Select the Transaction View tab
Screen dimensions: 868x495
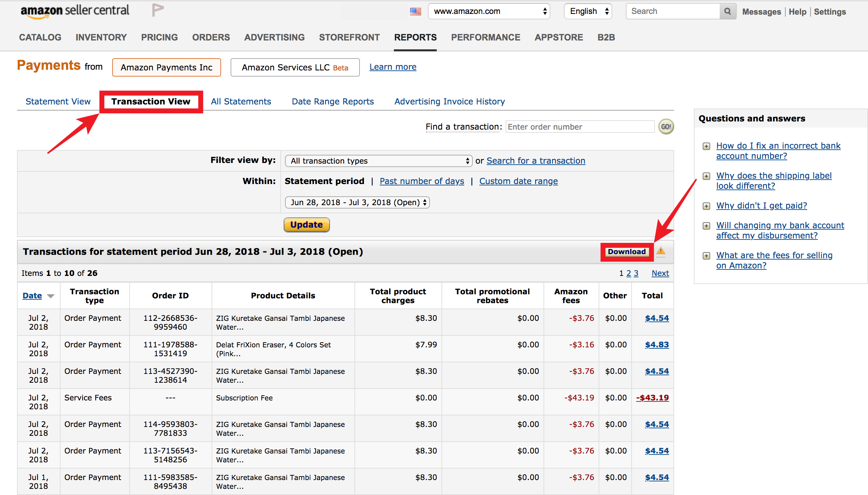[x=151, y=101]
